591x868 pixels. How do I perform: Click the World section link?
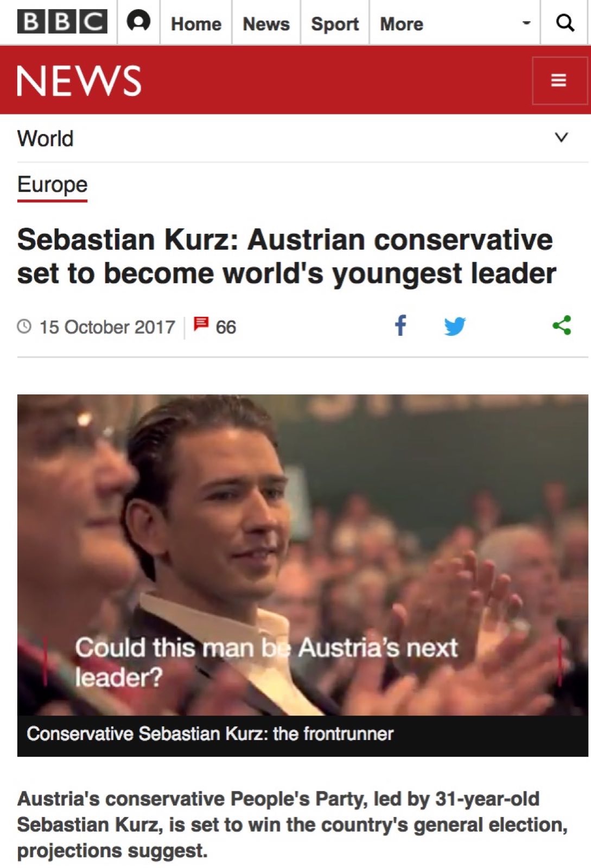[x=45, y=138]
